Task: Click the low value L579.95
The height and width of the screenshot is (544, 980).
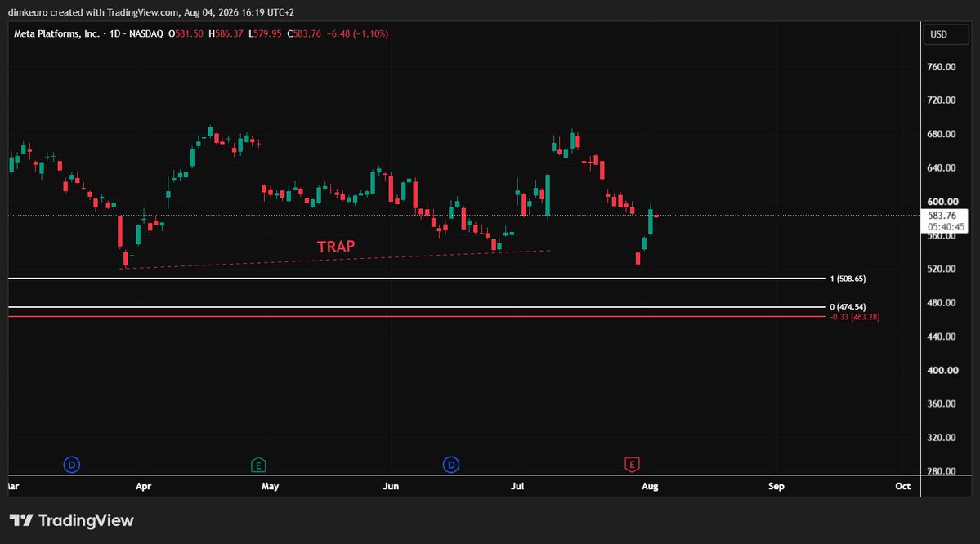Action: 265,33
